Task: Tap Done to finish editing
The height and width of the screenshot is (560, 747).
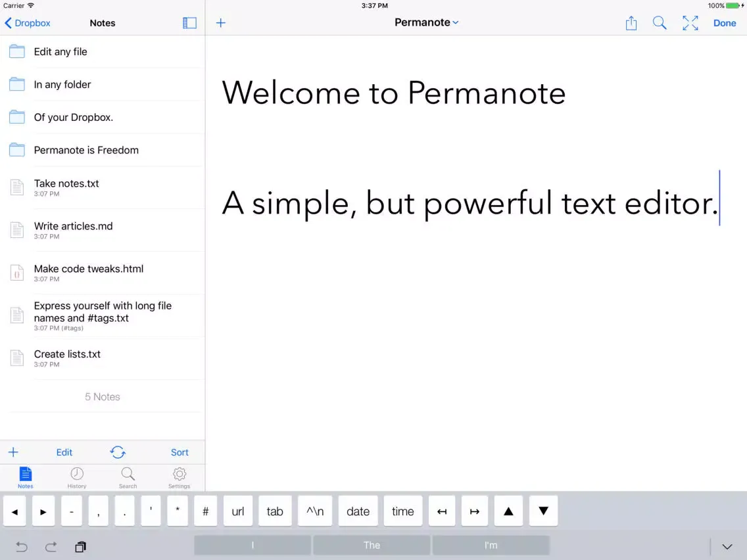Action: 725,23
